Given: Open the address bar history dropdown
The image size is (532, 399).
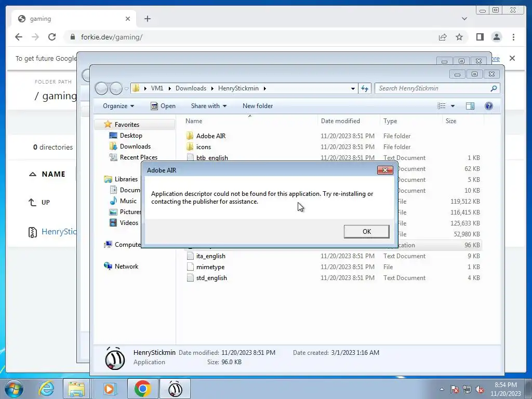Looking at the screenshot, I should pyautogui.click(x=353, y=88).
